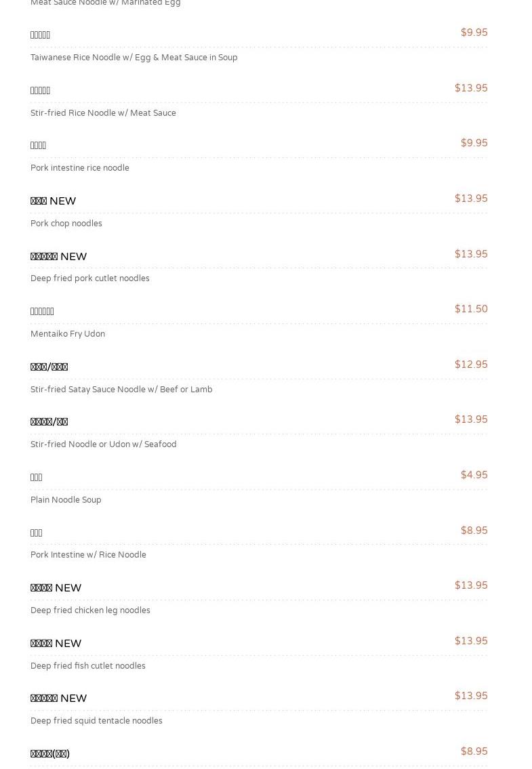Click Deep fried fish cutlet noodles
Screen dimensions: 532x769
[87, 666]
